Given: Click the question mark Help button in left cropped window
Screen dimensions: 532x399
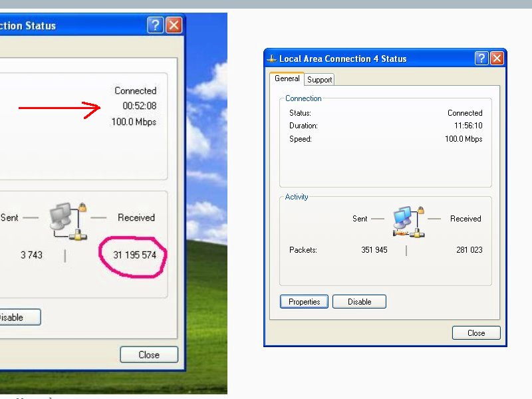Looking at the screenshot, I should (156, 25).
